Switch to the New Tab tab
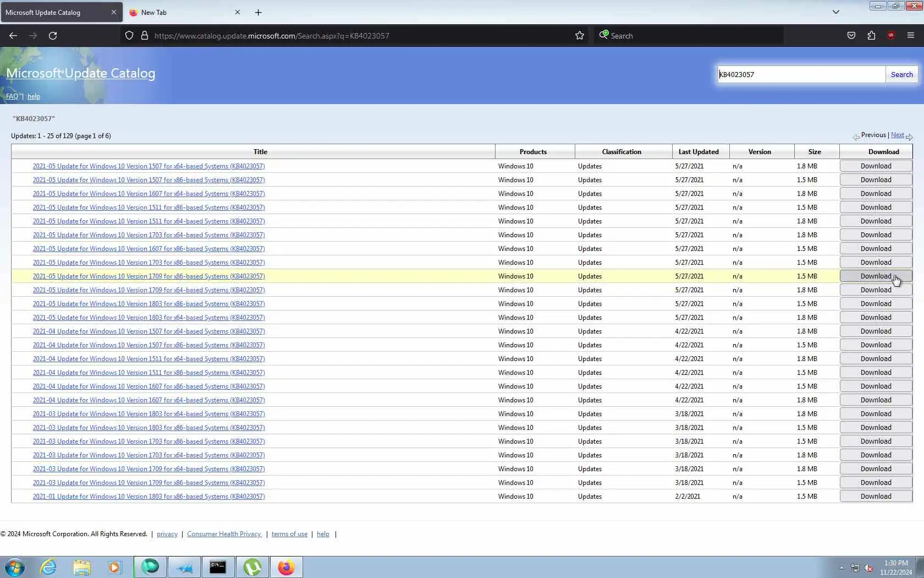 click(185, 12)
